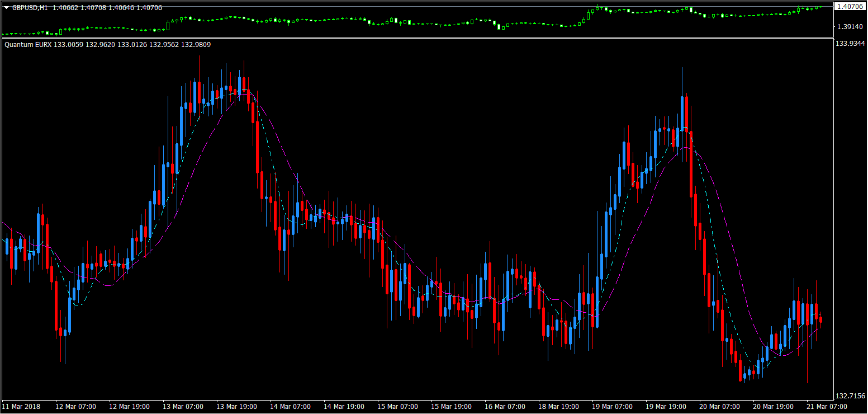Pick the 13 Mar 19:00 time label
Screen dimensions: 868x414
coord(236,407)
